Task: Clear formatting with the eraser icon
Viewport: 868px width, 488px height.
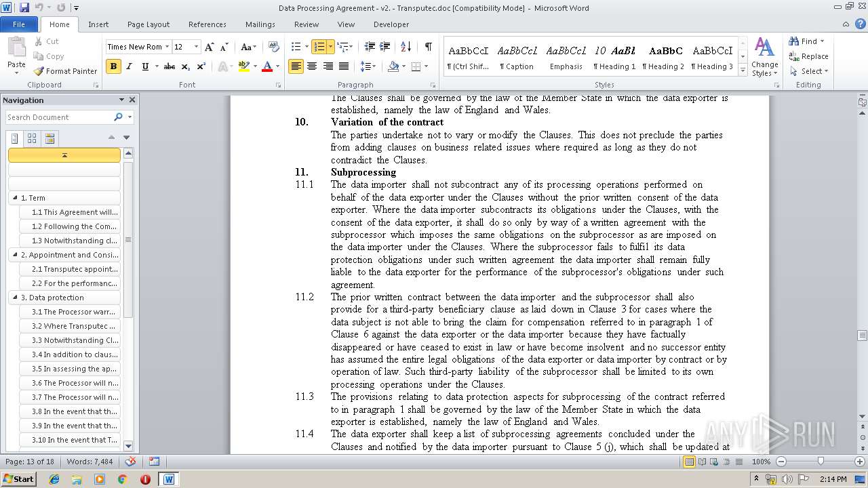Action: coord(274,47)
